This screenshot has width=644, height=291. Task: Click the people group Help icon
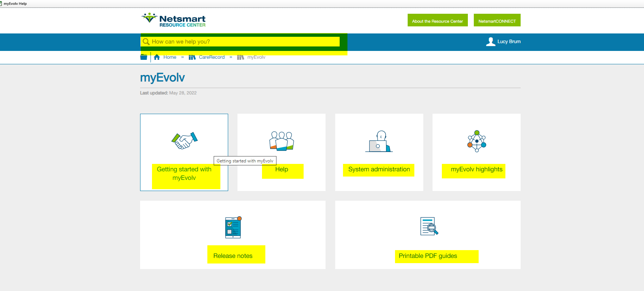(282, 141)
